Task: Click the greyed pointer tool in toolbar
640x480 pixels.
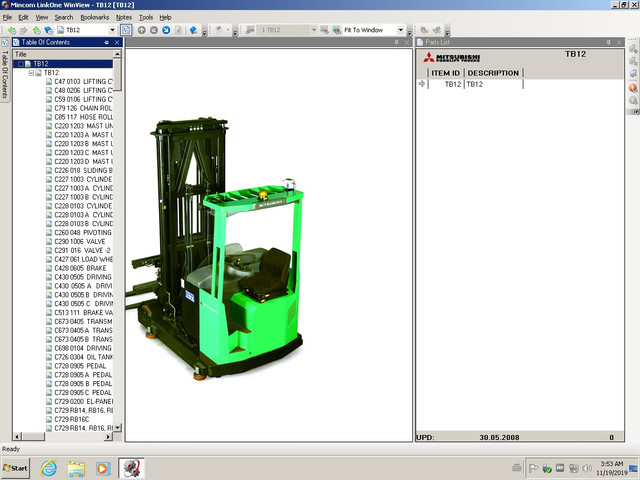Action: coord(220,30)
